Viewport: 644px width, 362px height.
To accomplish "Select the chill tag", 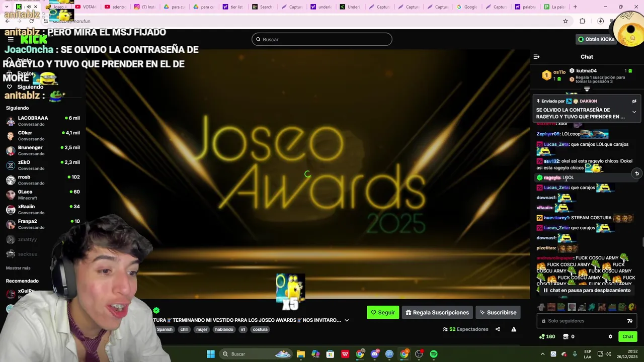I will (x=184, y=329).
